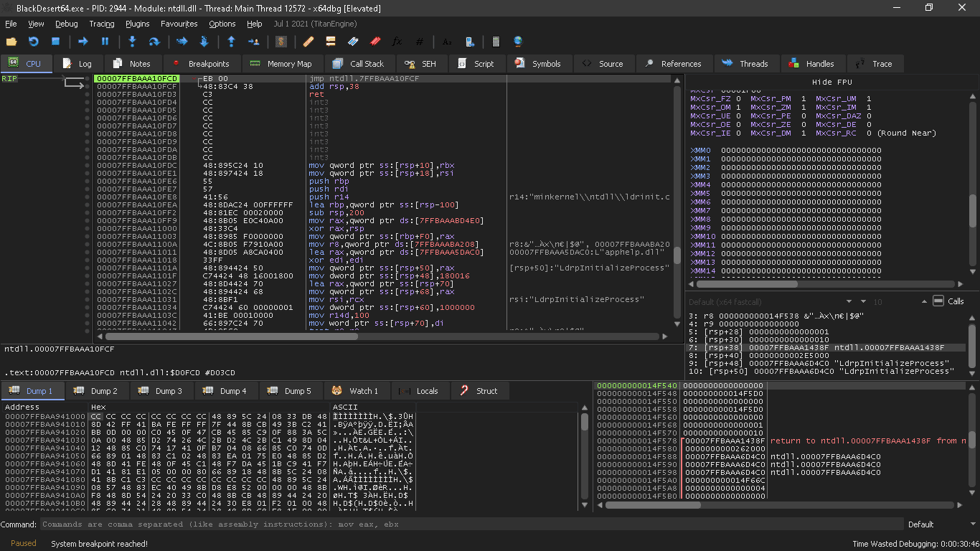Open the Scylla plugin toolbar icon
The image size is (980, 551).
281,42
